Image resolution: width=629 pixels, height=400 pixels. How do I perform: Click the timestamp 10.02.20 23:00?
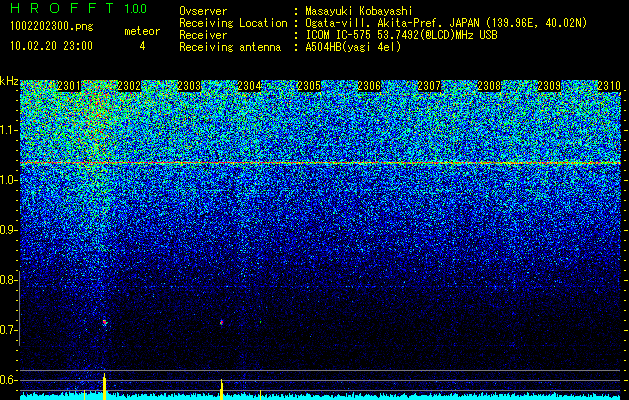click(x=51, y=46)
